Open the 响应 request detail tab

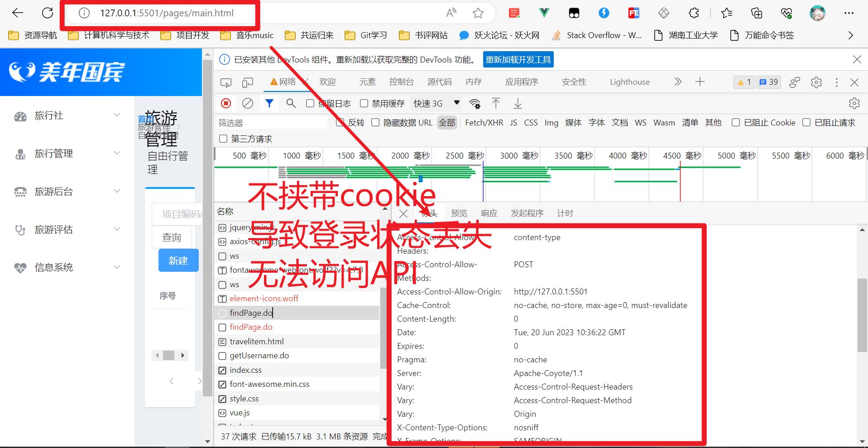[489, 213]
